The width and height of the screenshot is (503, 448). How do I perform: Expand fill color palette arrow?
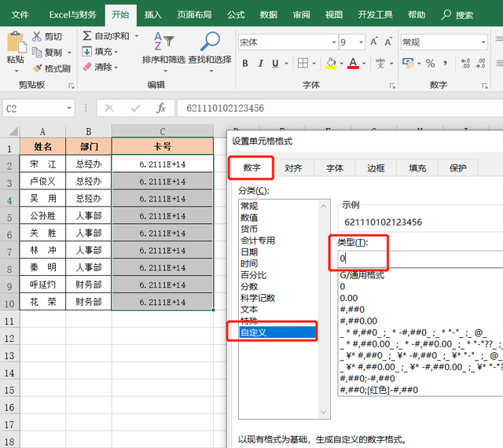pos(341,64)
